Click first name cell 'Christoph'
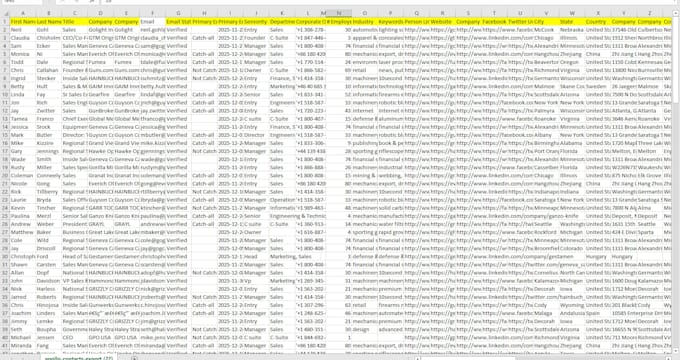 point(23,257)
